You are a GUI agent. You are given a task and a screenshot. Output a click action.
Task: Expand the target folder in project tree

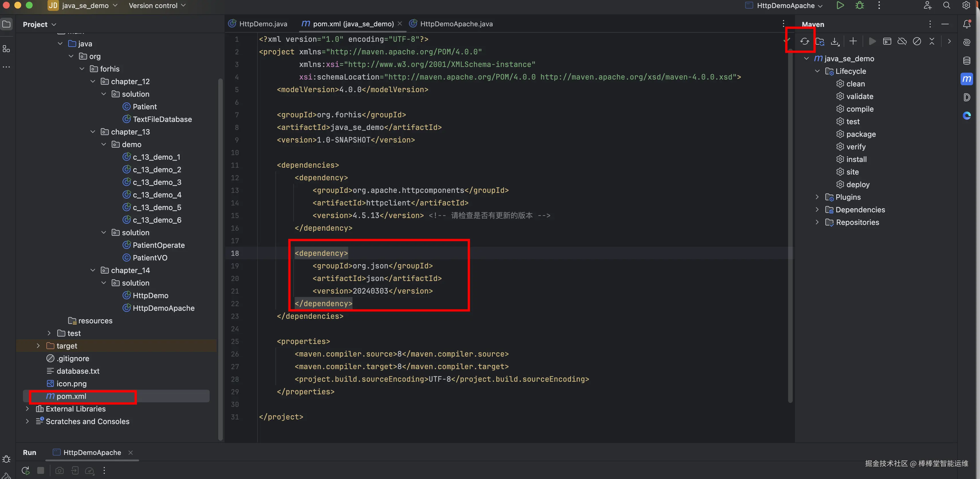point(38,346)
